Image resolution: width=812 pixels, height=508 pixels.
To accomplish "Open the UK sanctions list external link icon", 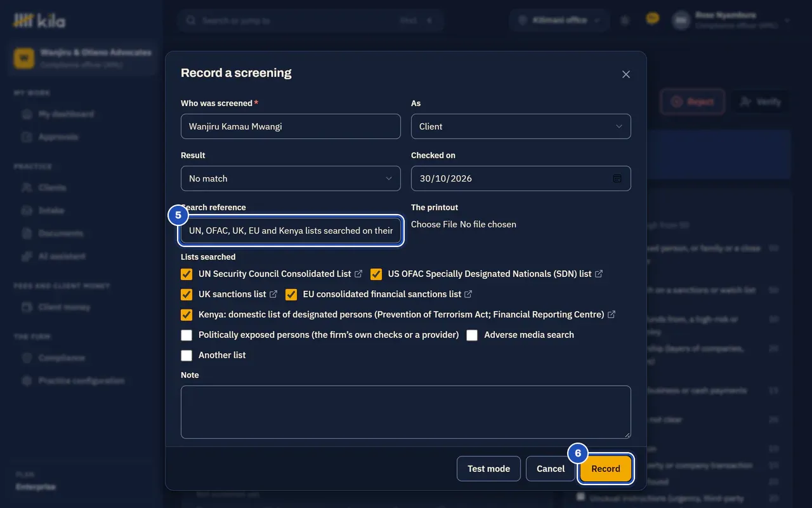I will tap(273, 294).
